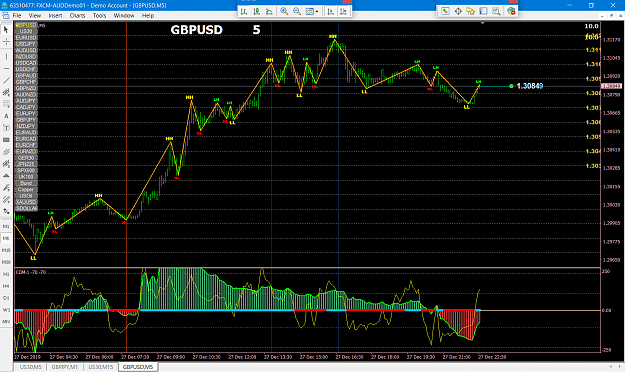The image size is (625, 372).
Task: Expand the templates dropdown arrow
Action: tap(317, 12)
